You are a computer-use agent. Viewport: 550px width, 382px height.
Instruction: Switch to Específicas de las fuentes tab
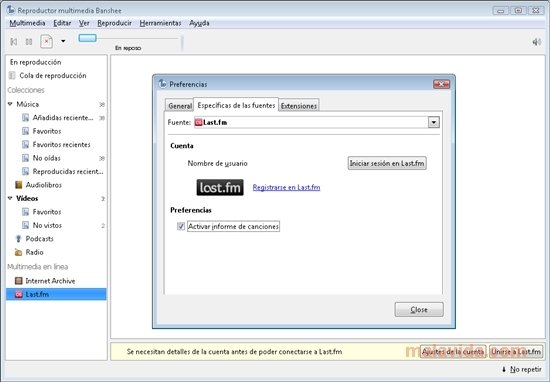click(236, 105)
